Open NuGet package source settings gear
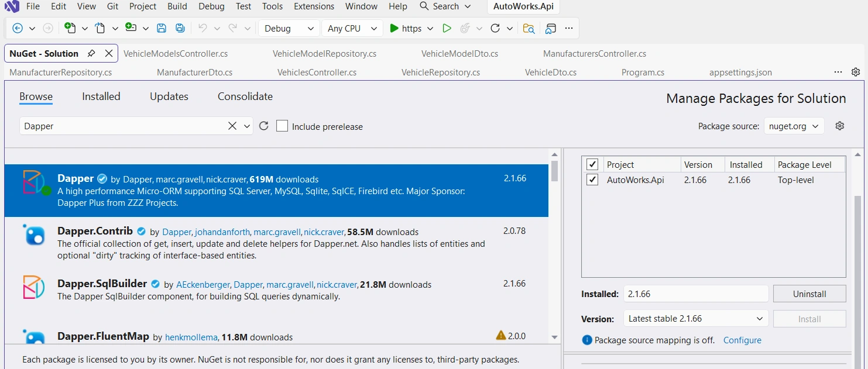Viewport: 868px width, 369px height. click(x=840, y=126)
